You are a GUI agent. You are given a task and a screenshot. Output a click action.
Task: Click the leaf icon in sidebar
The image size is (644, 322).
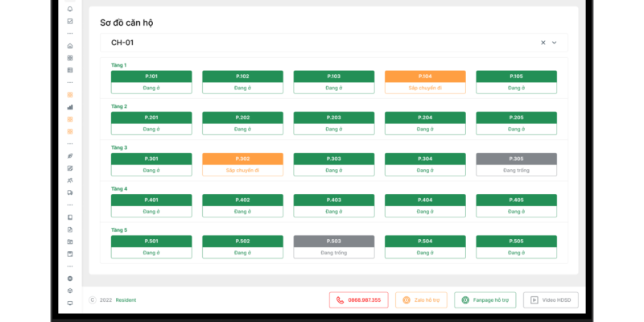pyautogui.click(x=70, y=155)
